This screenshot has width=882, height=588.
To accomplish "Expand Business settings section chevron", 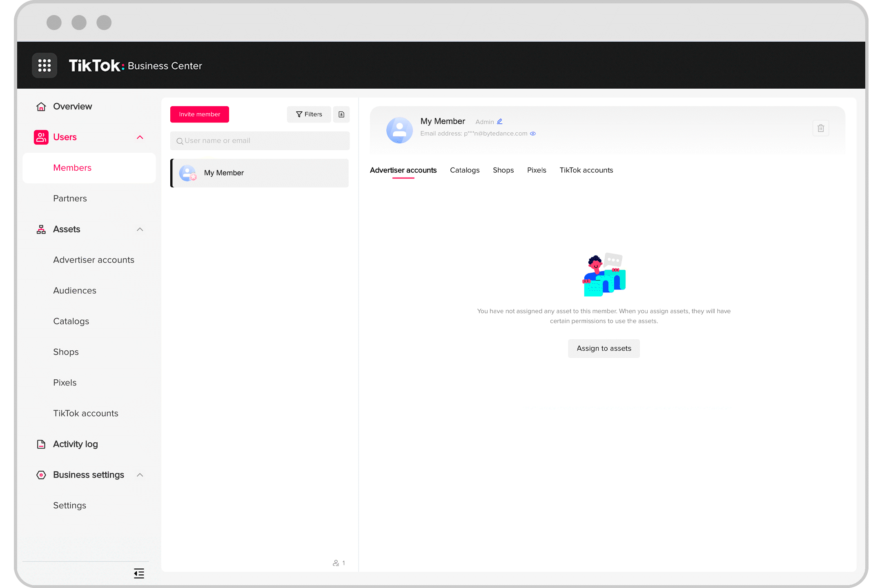I will pos(140,474).
